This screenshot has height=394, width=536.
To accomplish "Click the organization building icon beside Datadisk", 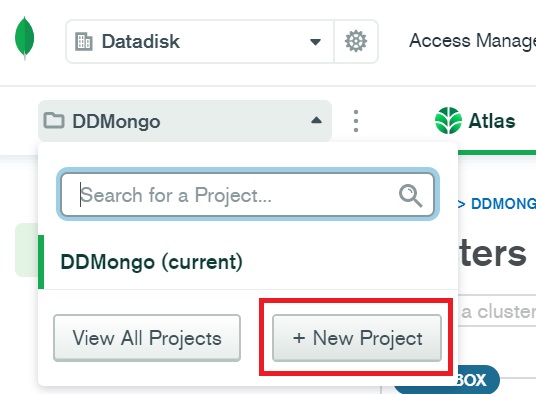I will [x=84, y=42].
